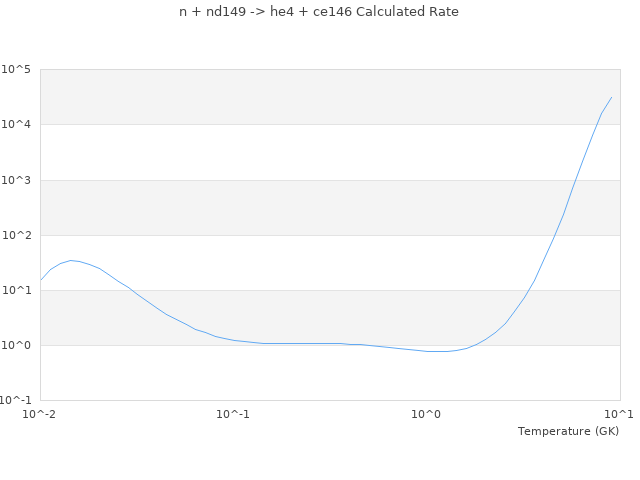Select the 10^5 y-axis tick label

click(16, 70)
